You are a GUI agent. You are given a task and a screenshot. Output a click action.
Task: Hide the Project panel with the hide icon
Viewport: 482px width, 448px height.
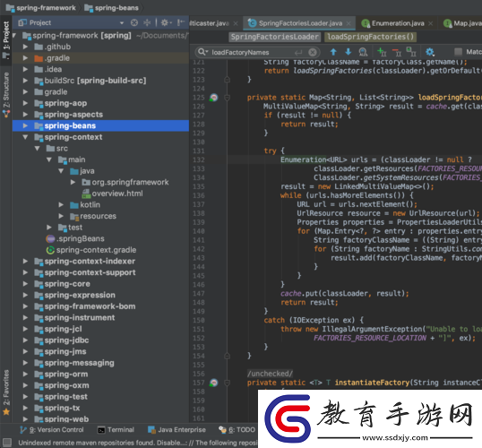(x=181, y=22)
